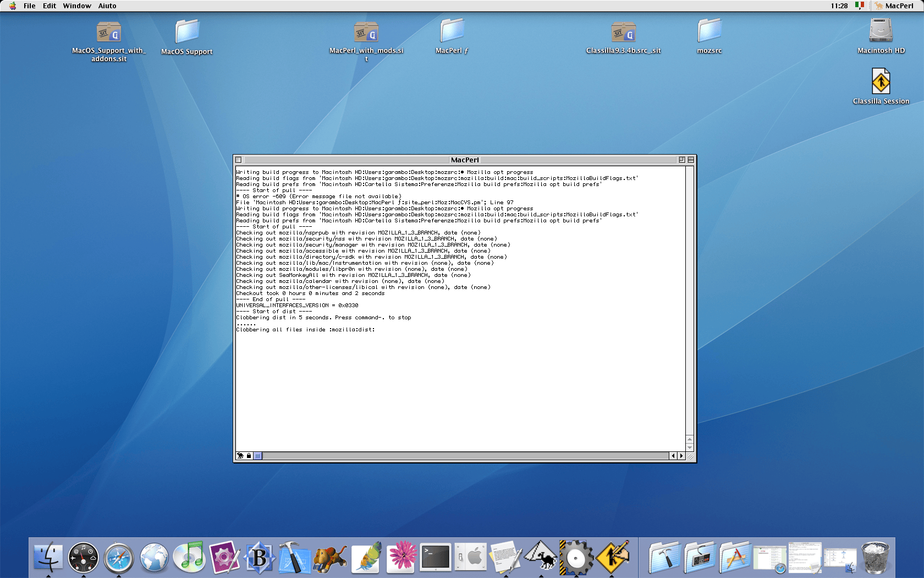Click the vertical scroll up arrow
924x578 pixels.
[690, 439]
